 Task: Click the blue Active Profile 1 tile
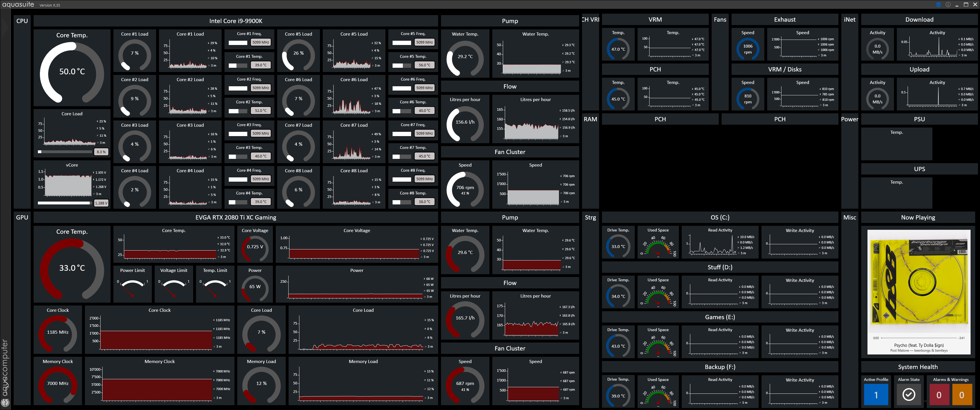pyautogui.click(x=876, y=394)
